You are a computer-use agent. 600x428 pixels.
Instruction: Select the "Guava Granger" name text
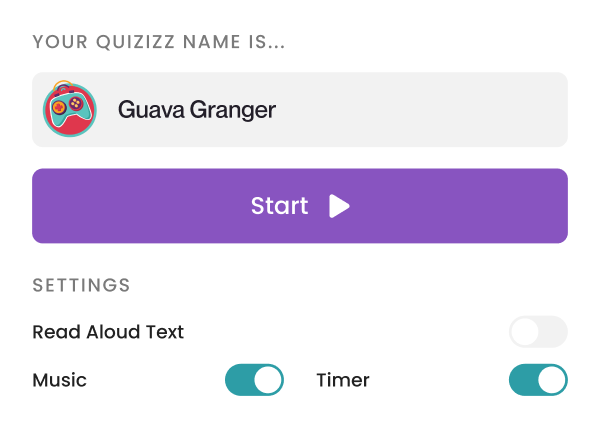[196, 110]
